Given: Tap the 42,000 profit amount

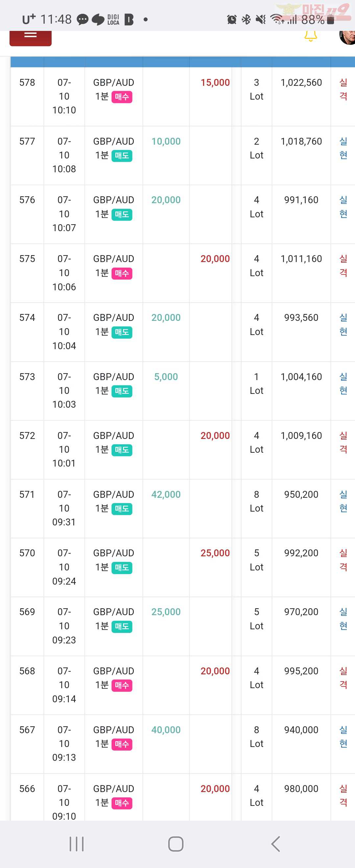Looking at the screenshot, I should tap(166, 494).
